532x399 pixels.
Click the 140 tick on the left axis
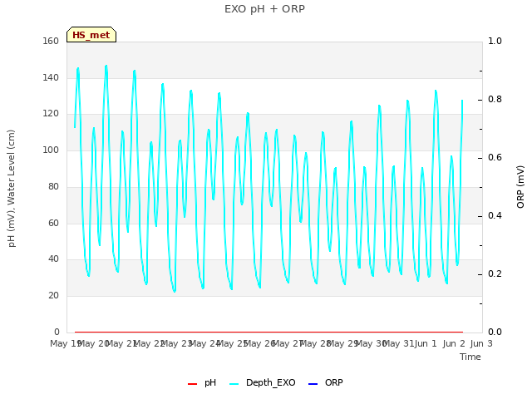(x=51, y=77)
